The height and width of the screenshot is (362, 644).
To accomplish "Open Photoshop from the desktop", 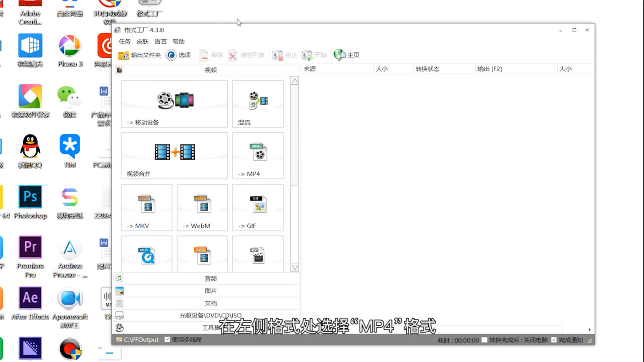I will pos(30,203).
